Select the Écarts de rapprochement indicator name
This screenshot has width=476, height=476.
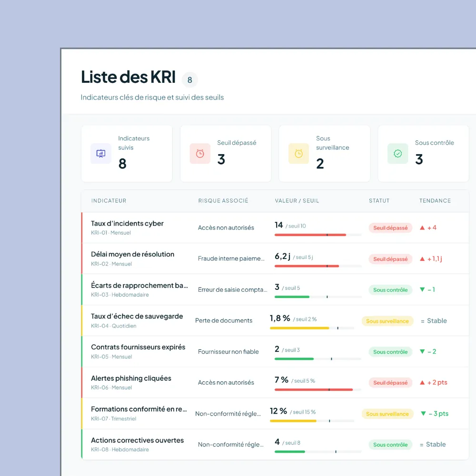(x=139, y=285)
